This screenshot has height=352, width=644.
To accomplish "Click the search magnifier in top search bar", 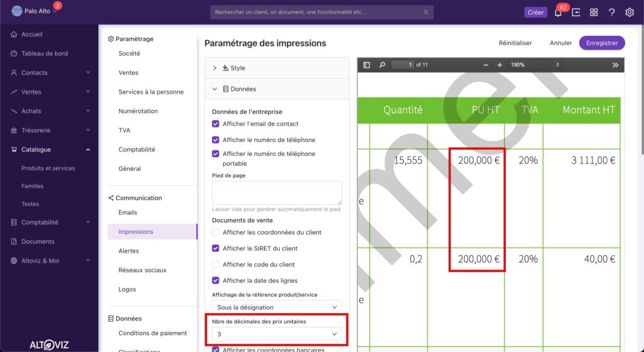I will click(x=426, y=13).
